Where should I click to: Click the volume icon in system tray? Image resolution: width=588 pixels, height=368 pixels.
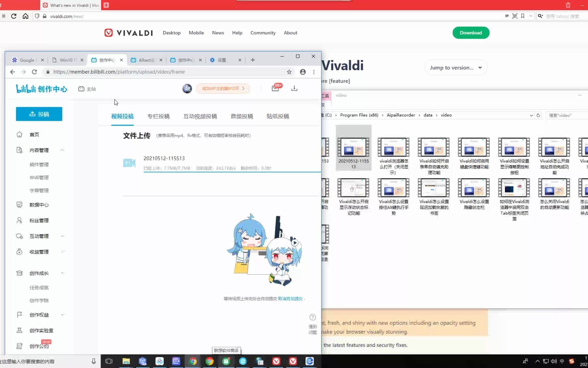coord(554,361)
